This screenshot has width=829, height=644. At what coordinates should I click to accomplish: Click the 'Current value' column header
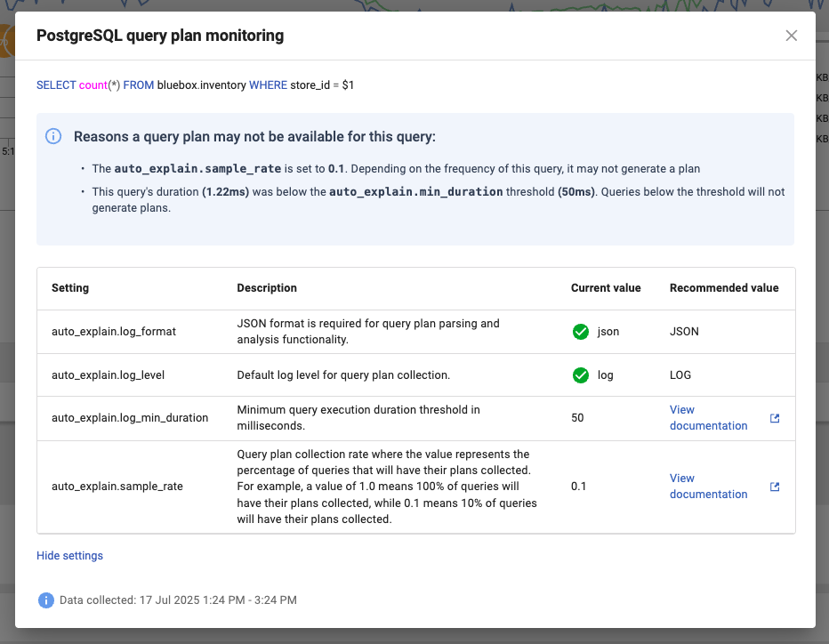pos(606,288)
